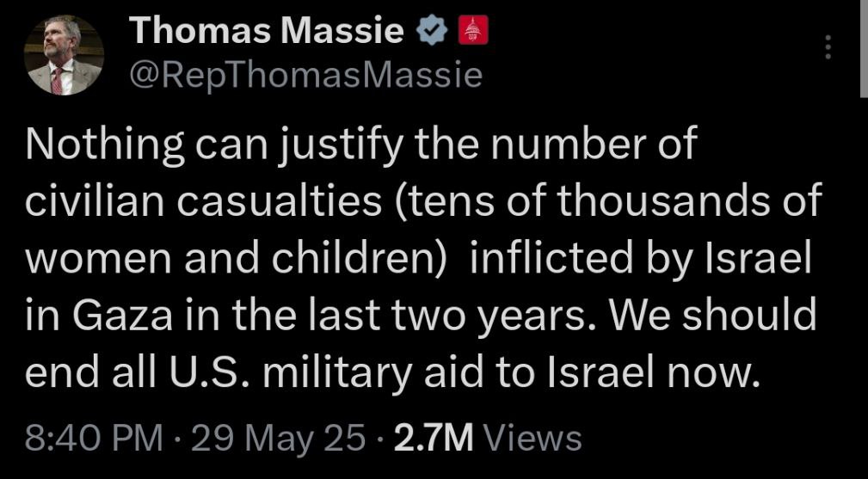Viewport: 868px width, 479px height.
Task: Click the red Capitol government affiliation badge
Action: [473, 30]
